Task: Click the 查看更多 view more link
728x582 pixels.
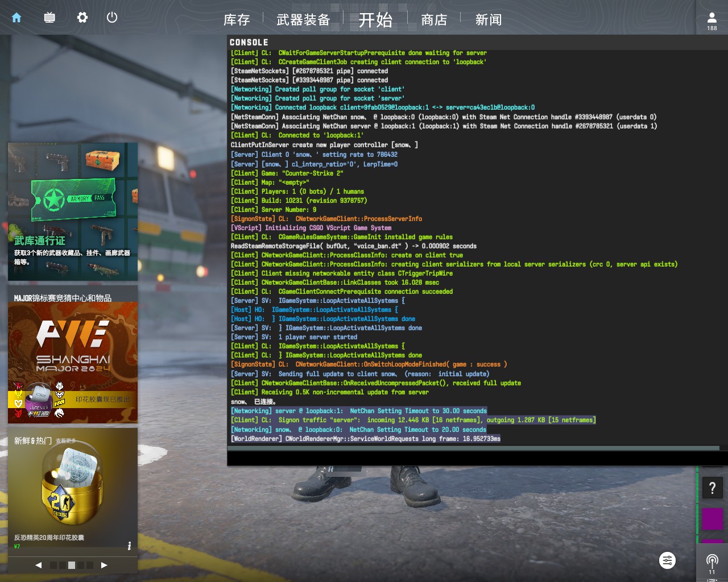Action: point(65,441)
